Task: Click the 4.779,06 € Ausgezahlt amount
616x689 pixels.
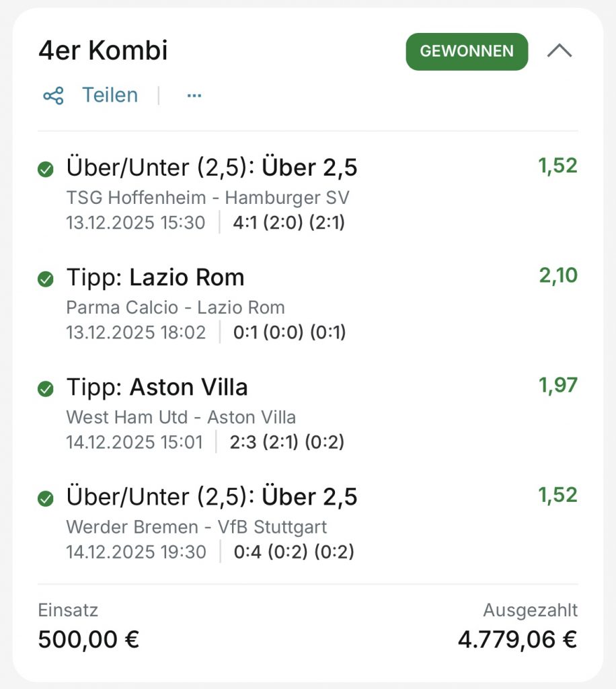Action: tap(517, 639)
